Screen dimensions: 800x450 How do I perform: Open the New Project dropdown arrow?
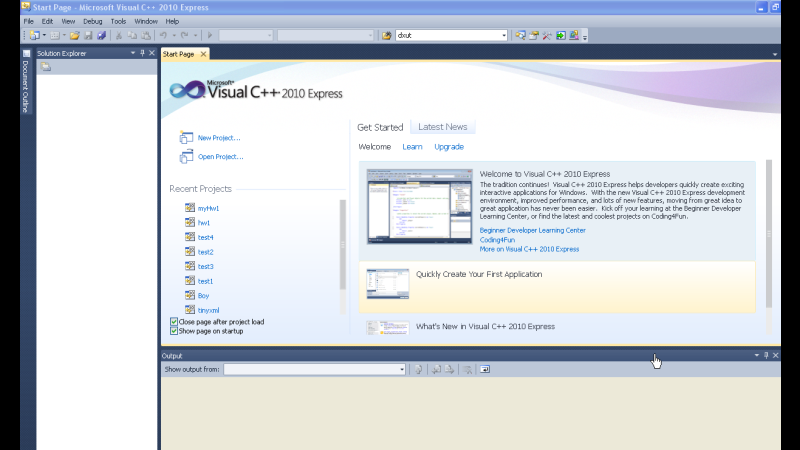(44, 35)
